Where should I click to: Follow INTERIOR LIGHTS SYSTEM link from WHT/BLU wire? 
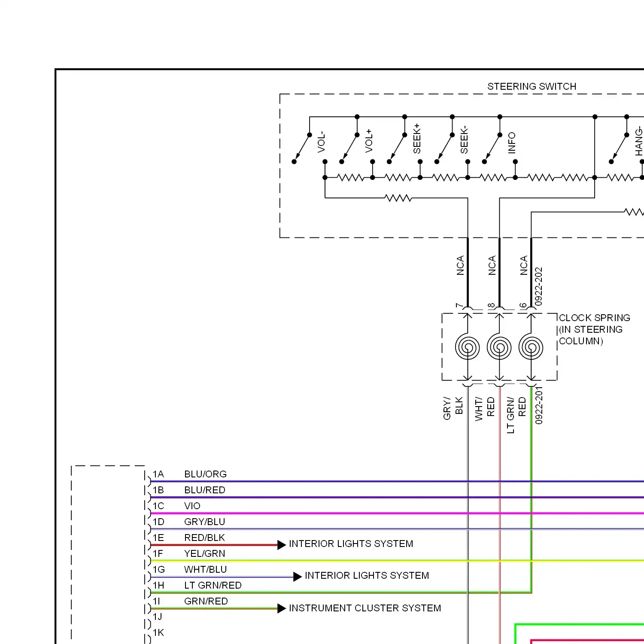[x=367, y=575]
